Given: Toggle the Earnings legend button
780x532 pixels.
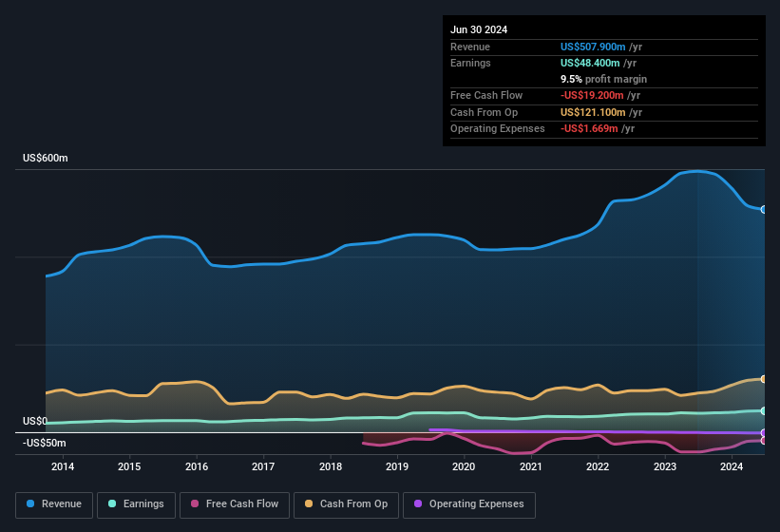Looking at the screenshot, I should (x=136, y=504).
